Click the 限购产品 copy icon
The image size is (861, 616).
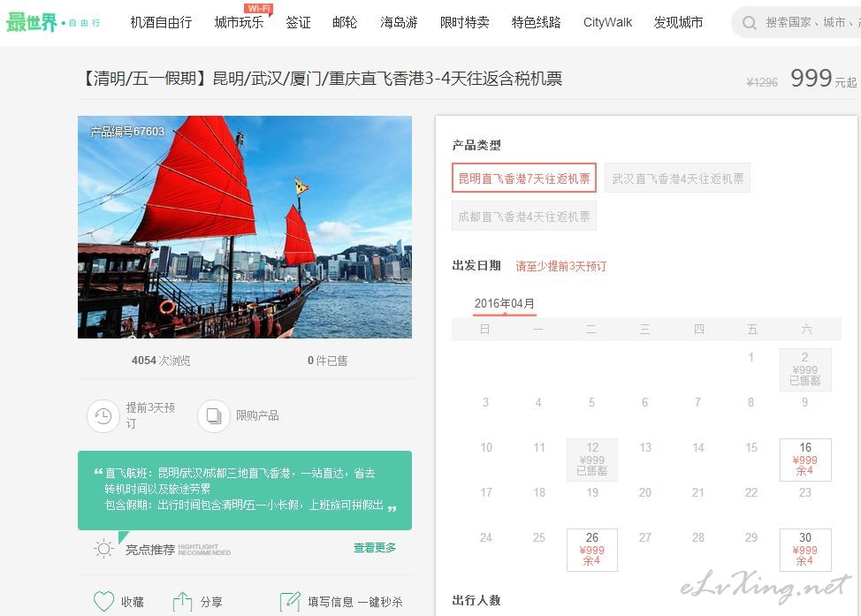pos(214,415)
